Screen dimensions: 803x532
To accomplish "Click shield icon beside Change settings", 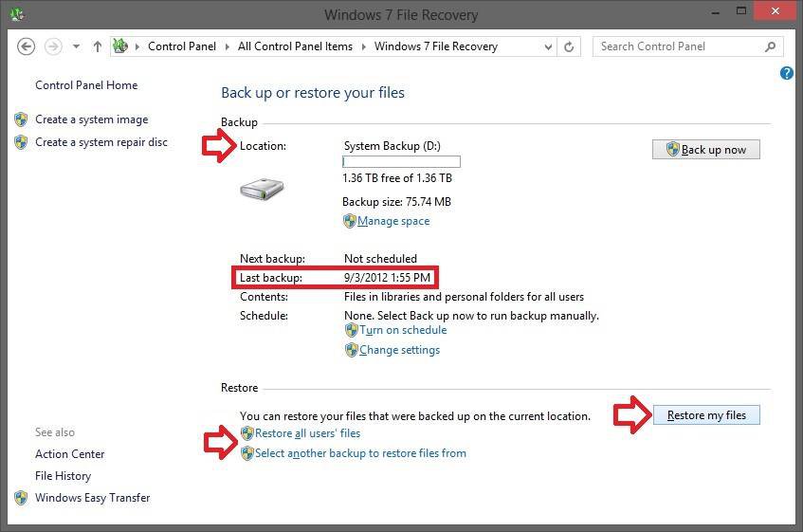I will click(x=352, y=350).
